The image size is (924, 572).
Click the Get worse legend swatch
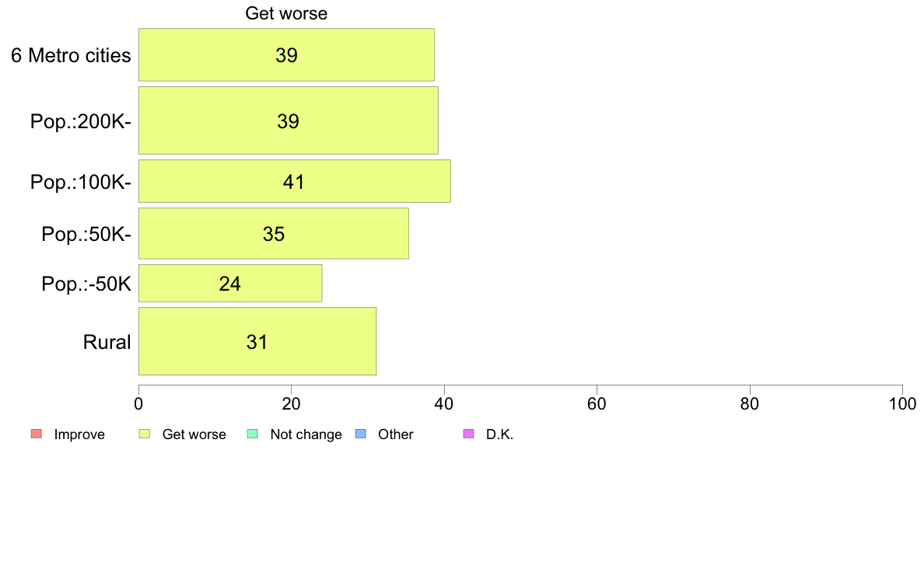tap(145, 434)
